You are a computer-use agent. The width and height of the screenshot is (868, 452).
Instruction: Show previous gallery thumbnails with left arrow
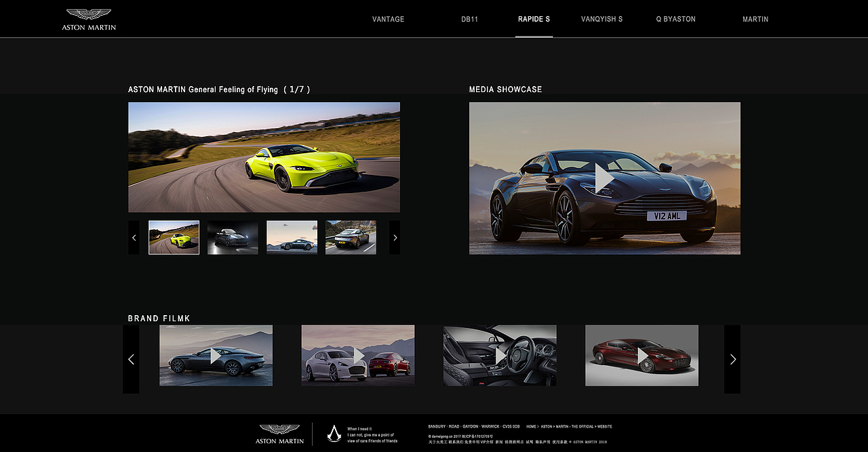tap(134, 238)
